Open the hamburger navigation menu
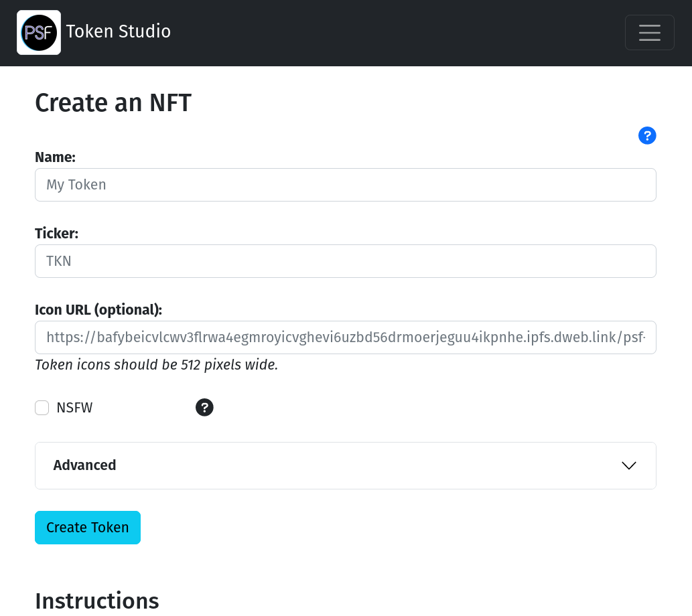The image size is (692, 616). pyautogui.click(x=650, y=33)
